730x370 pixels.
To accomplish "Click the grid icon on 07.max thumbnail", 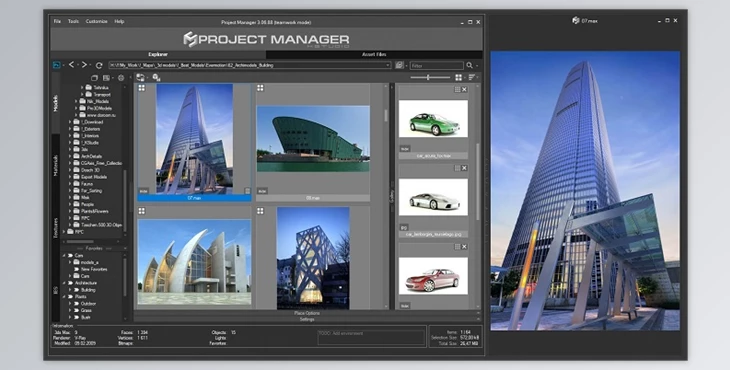I will click(142, 88).
